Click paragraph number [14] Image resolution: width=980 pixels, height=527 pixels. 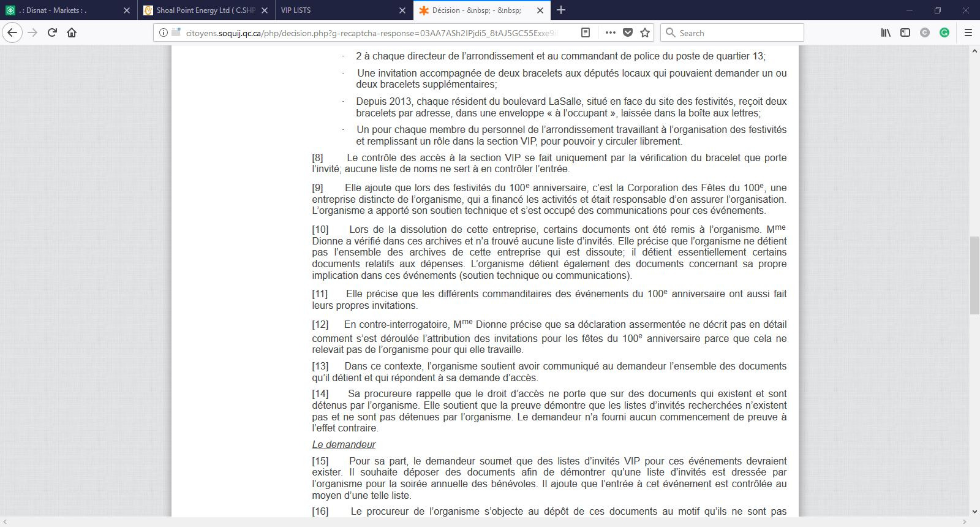(x=320, y=393)
